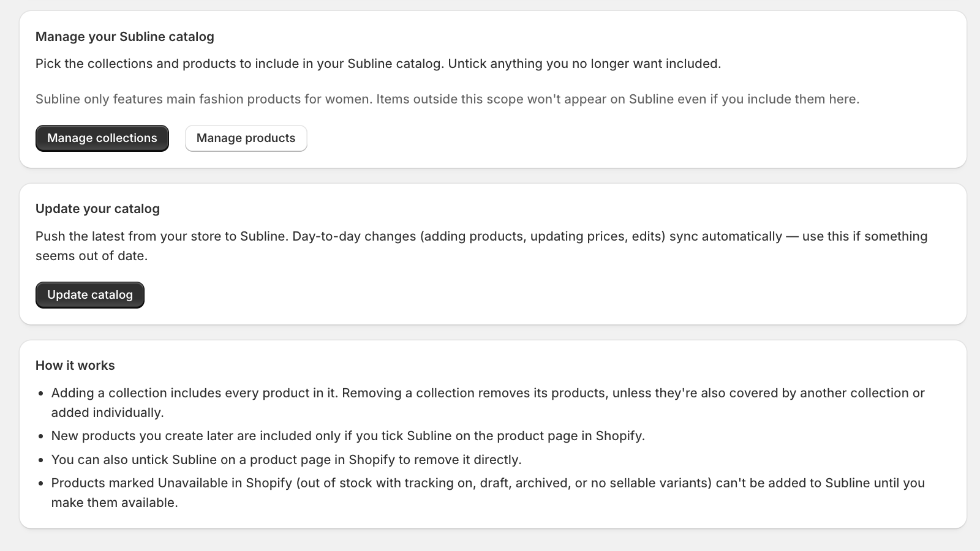
Task: Click the 'New products you create later' bullet
Action: tap(348, 436)
